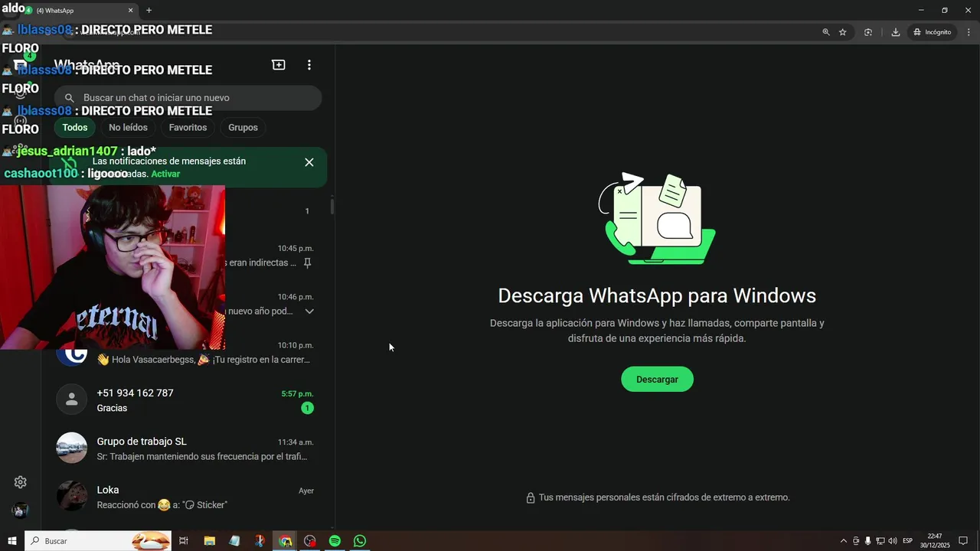Open Task View from taskbar
The width and height of the screenshot is (980, 551).
point(184,541)
